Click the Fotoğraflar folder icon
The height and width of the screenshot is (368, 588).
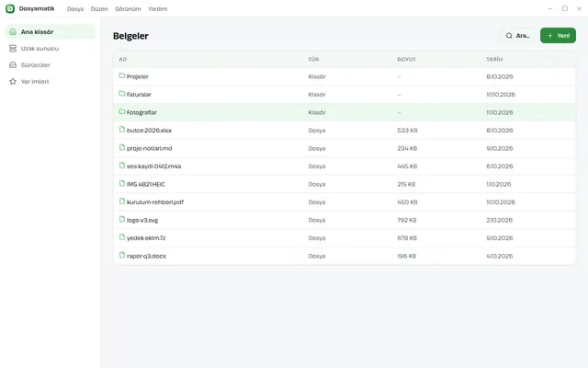pos(122,111)
